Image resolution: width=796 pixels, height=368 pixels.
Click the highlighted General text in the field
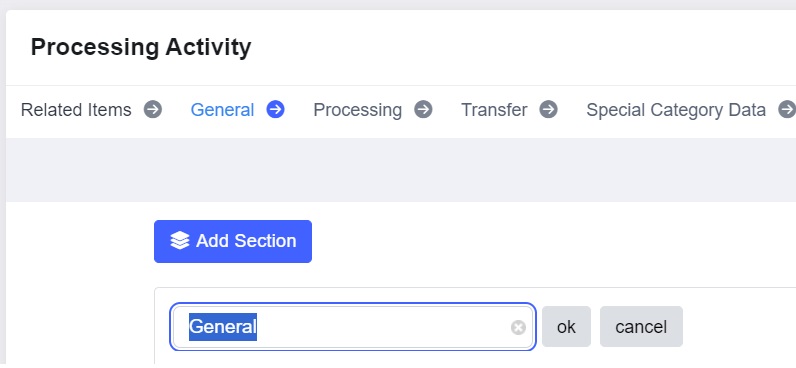(x=223, y=327)
